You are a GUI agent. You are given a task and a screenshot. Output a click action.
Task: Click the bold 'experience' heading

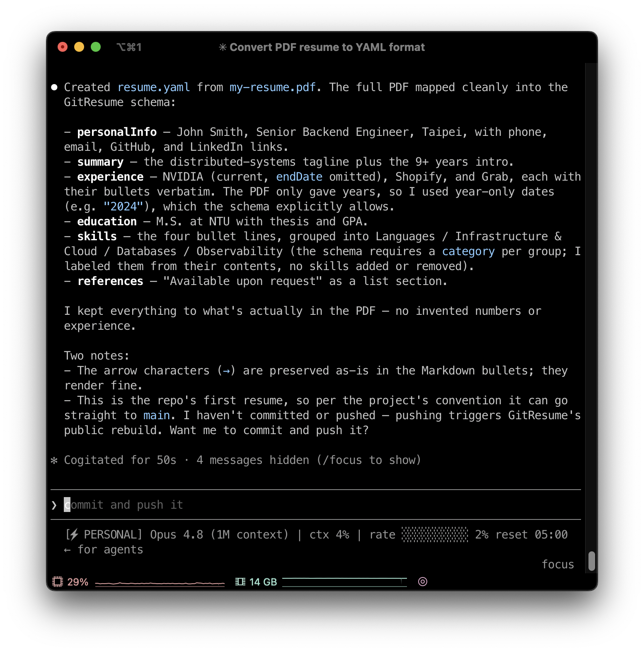(110, 177)
